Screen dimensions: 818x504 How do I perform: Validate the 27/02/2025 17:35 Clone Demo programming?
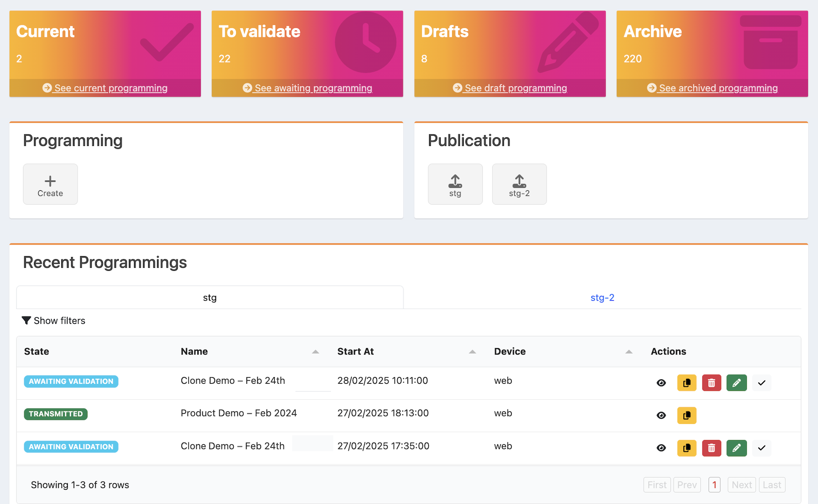(x=761, y=448)
